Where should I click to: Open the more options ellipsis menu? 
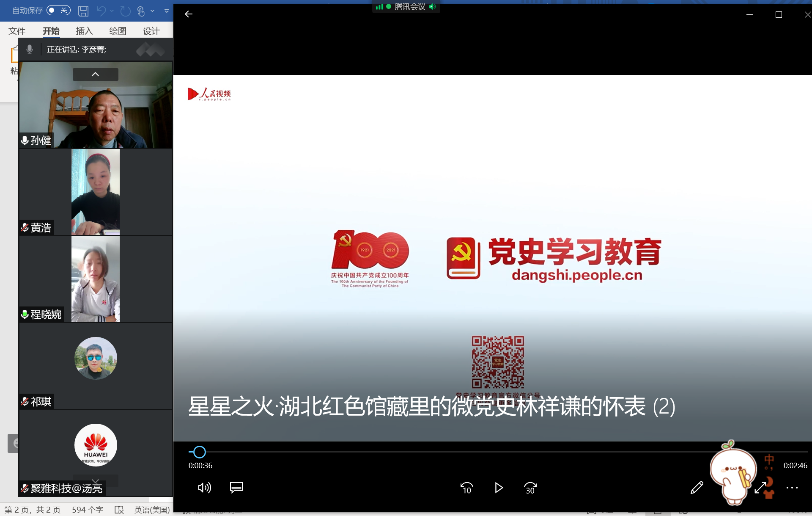click(x=792, y=488)
